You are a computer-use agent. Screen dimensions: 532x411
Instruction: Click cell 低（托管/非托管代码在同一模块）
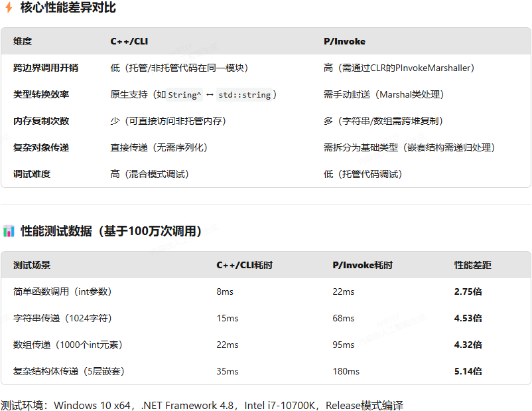[180, 68]
